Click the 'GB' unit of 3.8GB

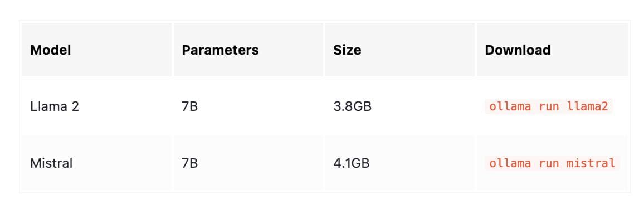[362, 106]
